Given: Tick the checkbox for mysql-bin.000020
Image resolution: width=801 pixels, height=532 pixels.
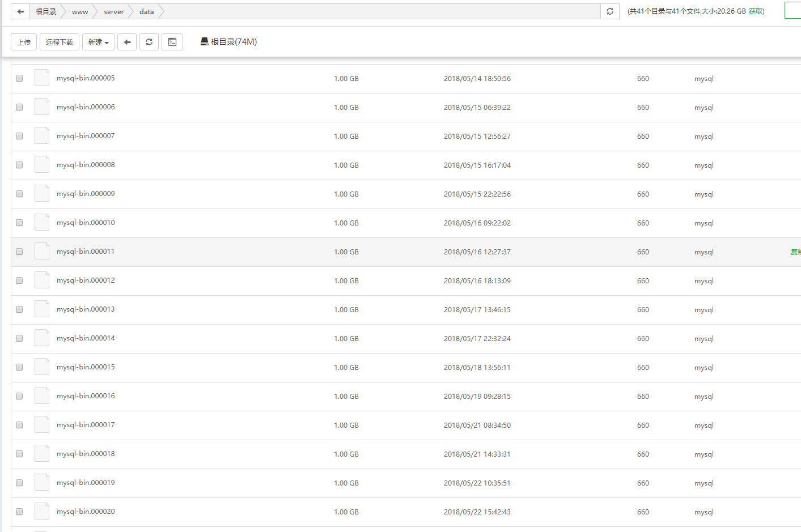Looking at the screenshot, I should 19,512.
